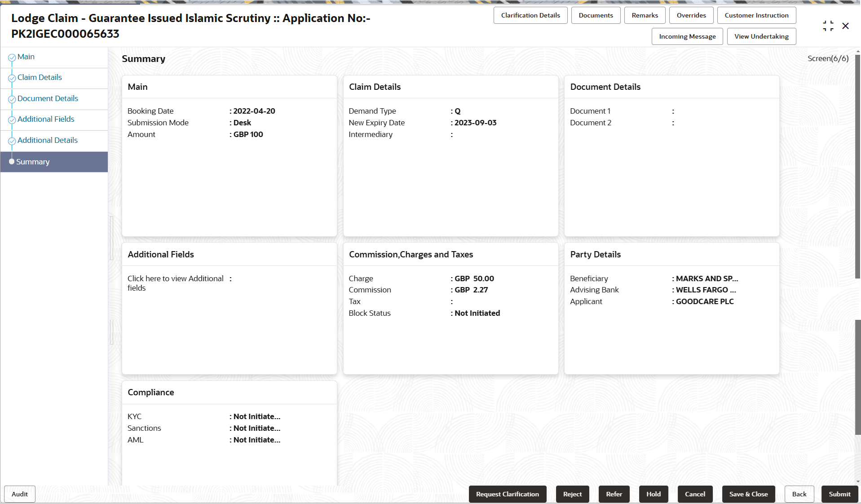Click the Additional Fields step check icon
Screen dimensions: 861x504
click(x=12, y=120)
